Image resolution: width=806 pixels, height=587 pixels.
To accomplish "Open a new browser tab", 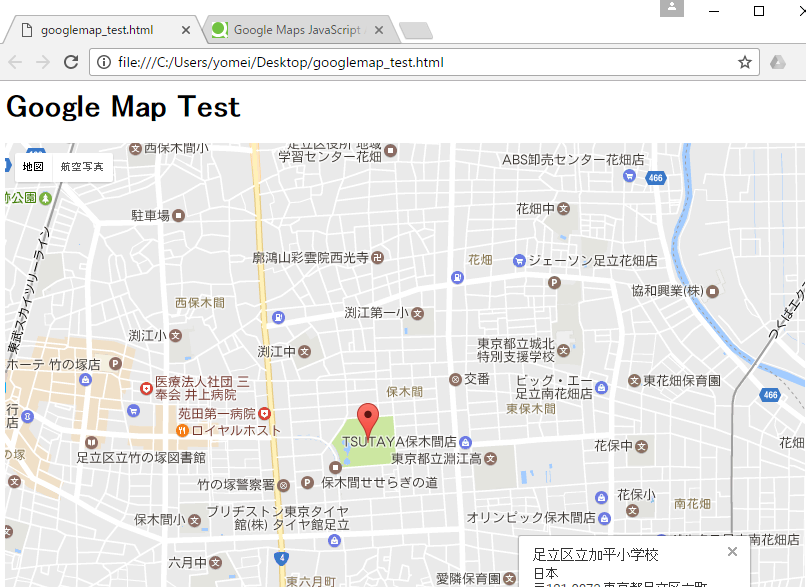I will click(x=416, y=30).
